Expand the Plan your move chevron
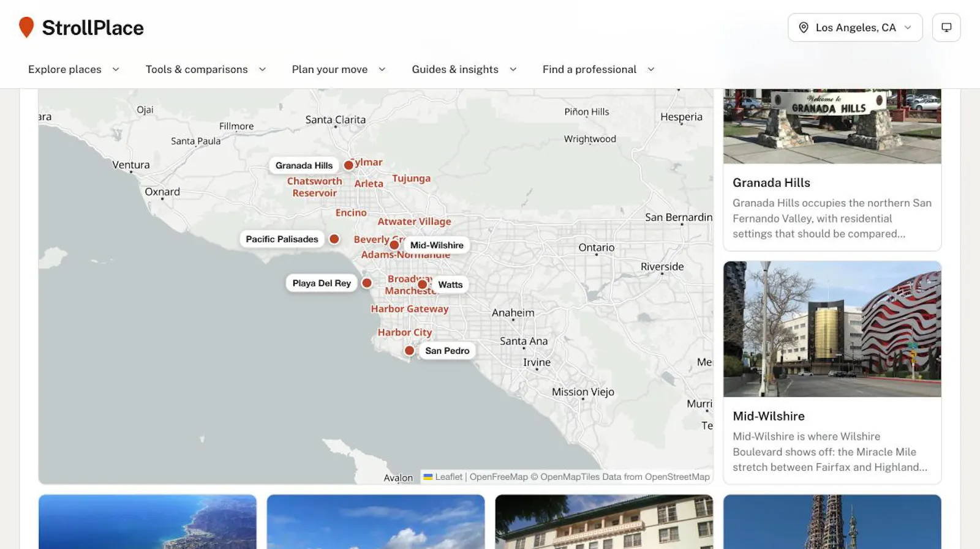This screenshot has width=980, height=549. (x=382, y=69)
